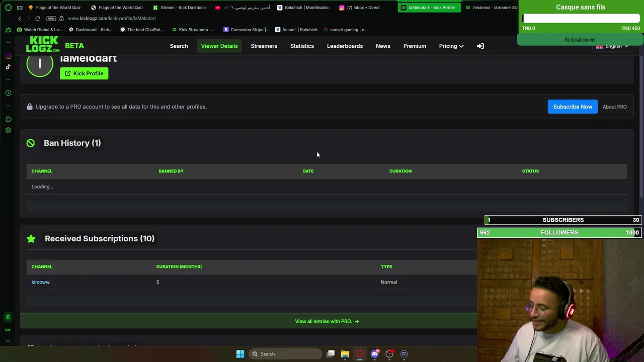The image size is (644, 362).
Task: Open Opera GX from the taskbar
Action: tap(360, 354)
